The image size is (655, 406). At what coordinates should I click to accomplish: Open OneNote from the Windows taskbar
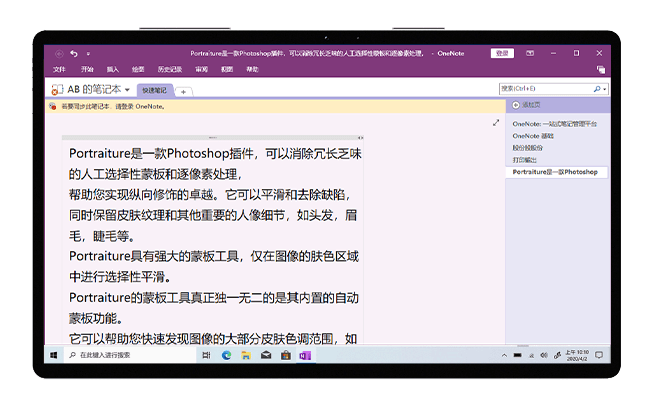tap(305, 355)
